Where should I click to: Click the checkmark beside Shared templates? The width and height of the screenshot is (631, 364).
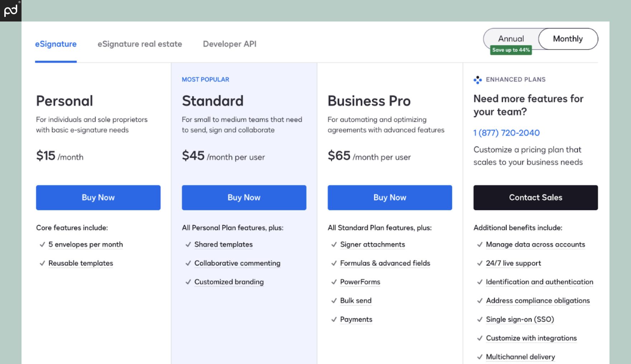[x=188, y=245]
